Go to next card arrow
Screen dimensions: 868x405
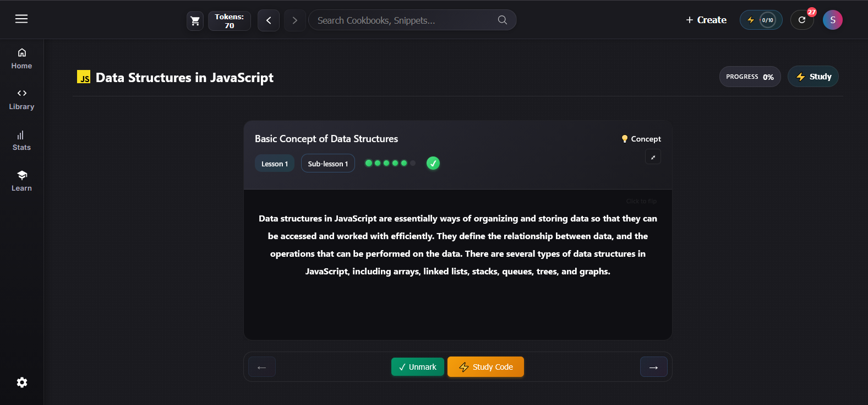(653, 367)
